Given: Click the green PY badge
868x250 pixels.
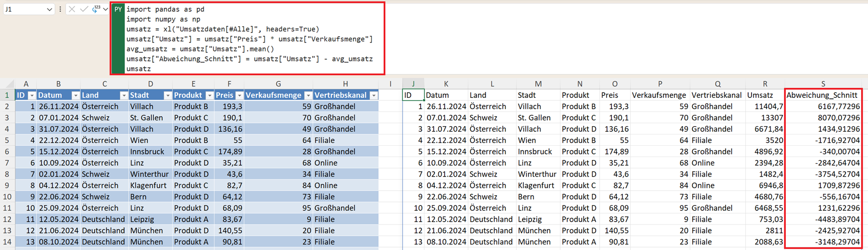Looking at the screenshot, I should [118, 9].
